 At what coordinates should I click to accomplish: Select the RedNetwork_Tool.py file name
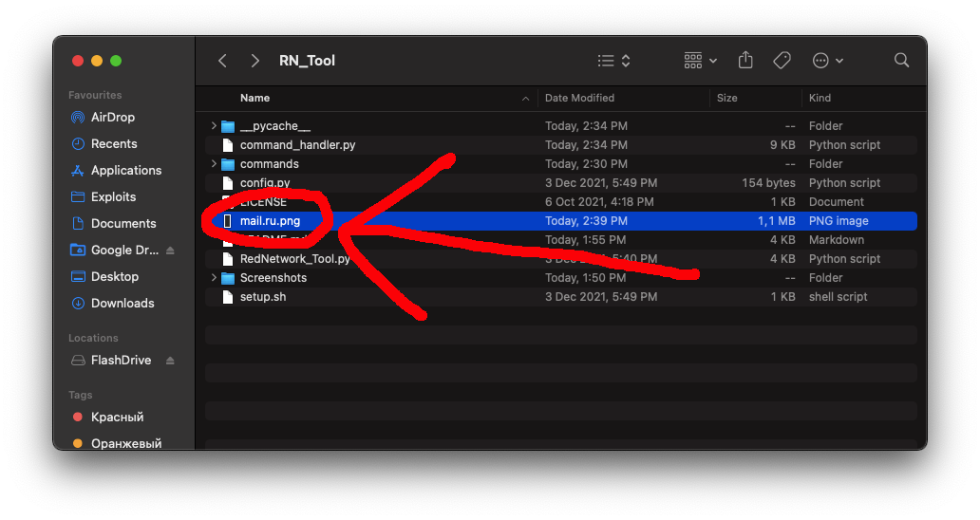coord(295,259)
